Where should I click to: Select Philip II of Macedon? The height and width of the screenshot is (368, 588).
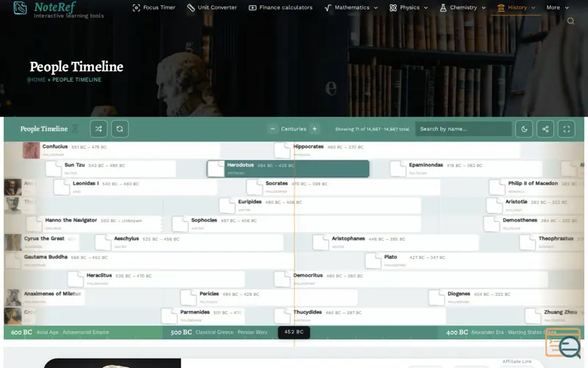coord(537,187)
